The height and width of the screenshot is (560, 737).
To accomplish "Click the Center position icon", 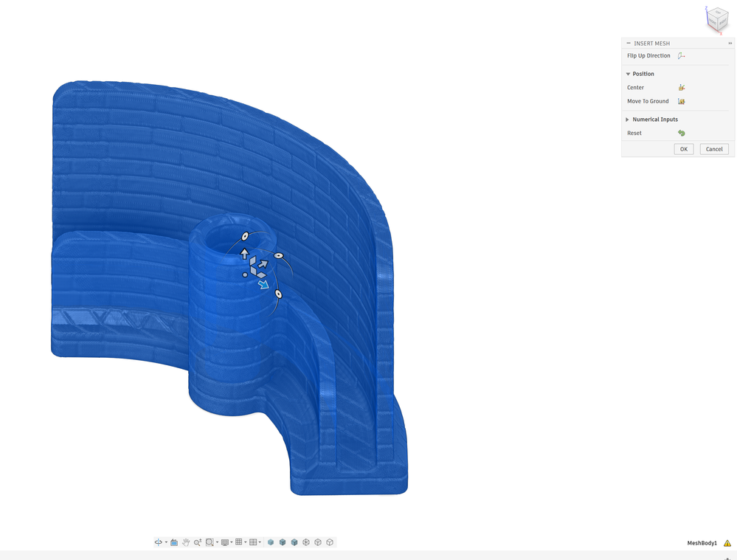I will [681, 88].
